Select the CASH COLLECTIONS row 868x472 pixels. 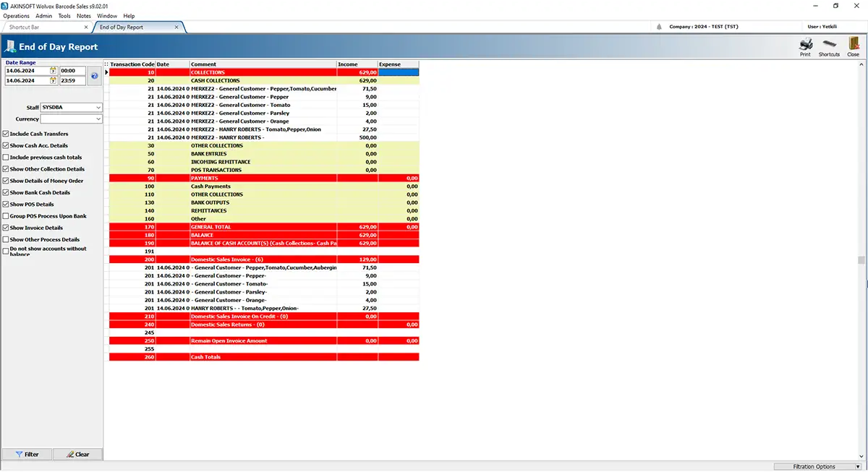coord(264,81)
